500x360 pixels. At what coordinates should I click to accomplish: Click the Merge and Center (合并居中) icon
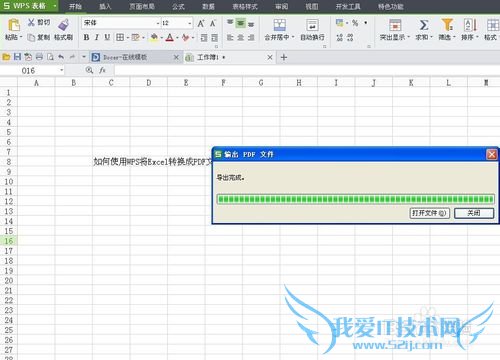click(x=279, y=25)
